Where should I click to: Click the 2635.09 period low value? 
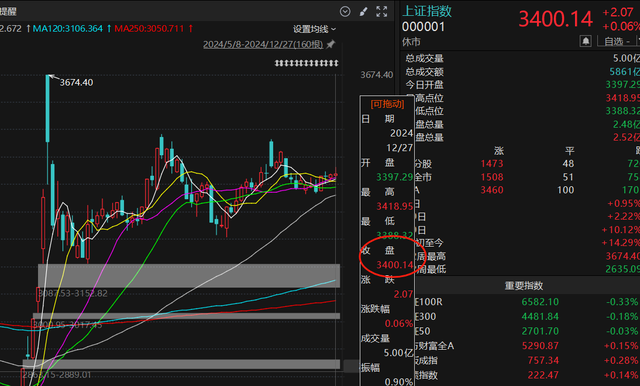point(622,269)
